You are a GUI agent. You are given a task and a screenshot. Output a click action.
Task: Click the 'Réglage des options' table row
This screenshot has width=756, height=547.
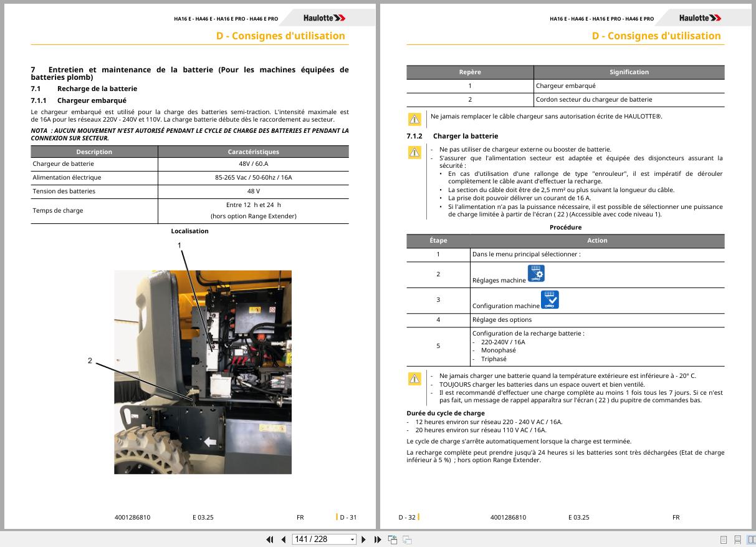566,320
